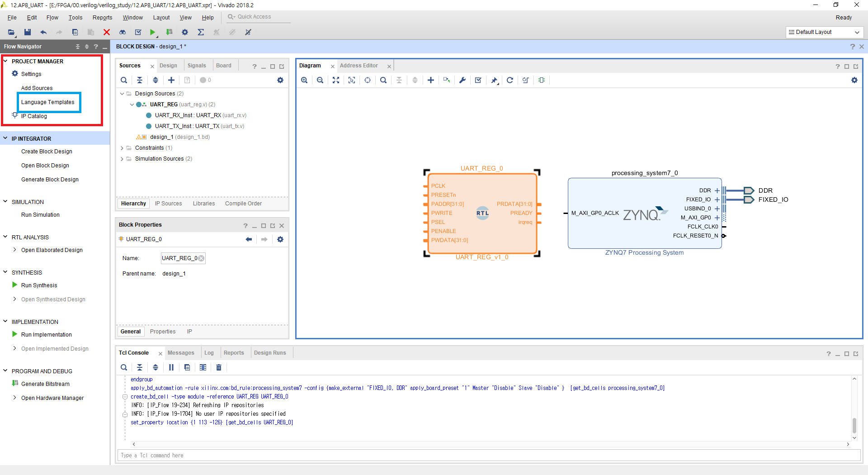Open the Sources panel settings gear
This screenshot has height=475, width=868.
point(280,80)
